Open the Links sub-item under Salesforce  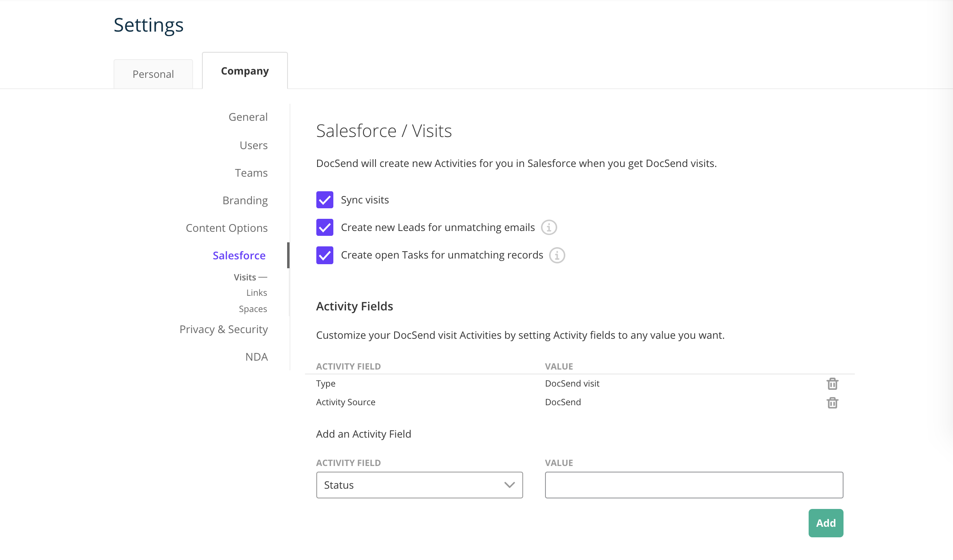pyautogui.click(x=257, y=293)
